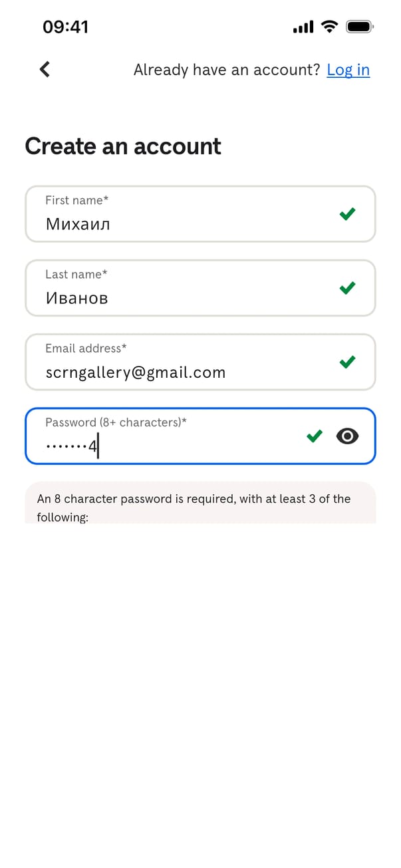
Task: Open the Log in link
Action: (x=348, y=70)
